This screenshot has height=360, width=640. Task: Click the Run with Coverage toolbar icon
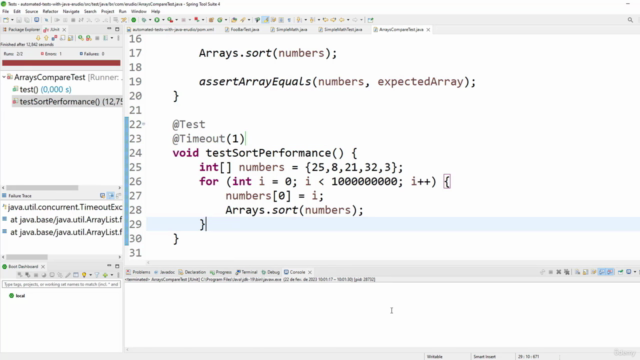[170, 20]
